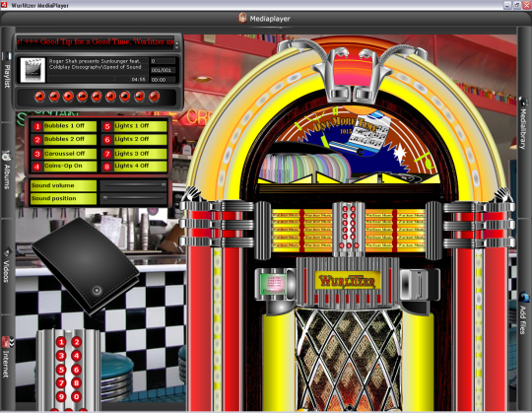
Task: Mute sound with the speaker button
Action: coord(140,97)
